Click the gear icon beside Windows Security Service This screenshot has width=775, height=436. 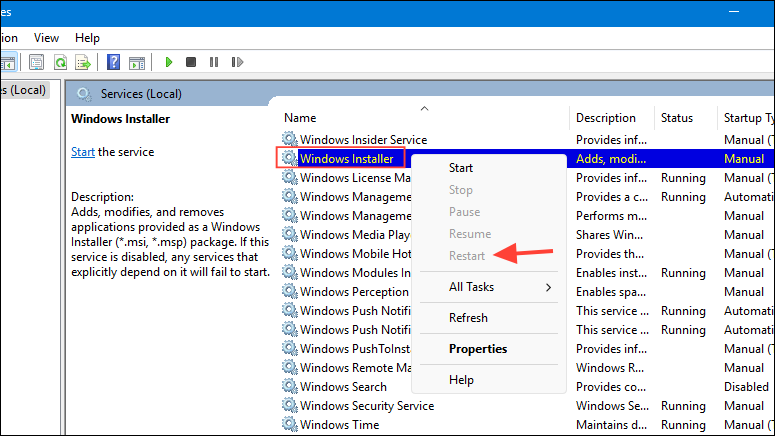click(x=290, y=405)
